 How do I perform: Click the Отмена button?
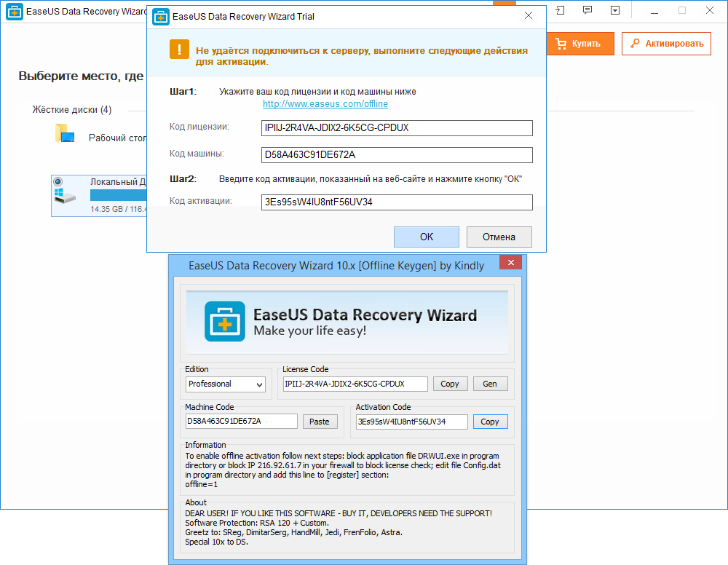pos(499,237)
